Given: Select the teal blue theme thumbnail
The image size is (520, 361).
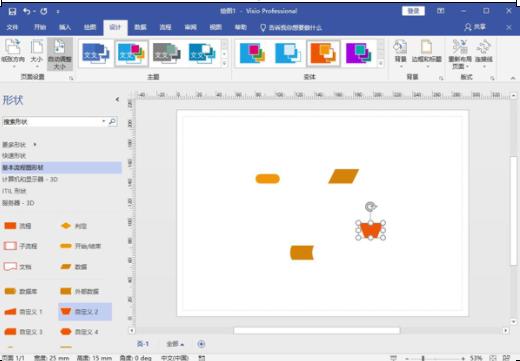Looking at the screenshot, I should tap(202, 53).
